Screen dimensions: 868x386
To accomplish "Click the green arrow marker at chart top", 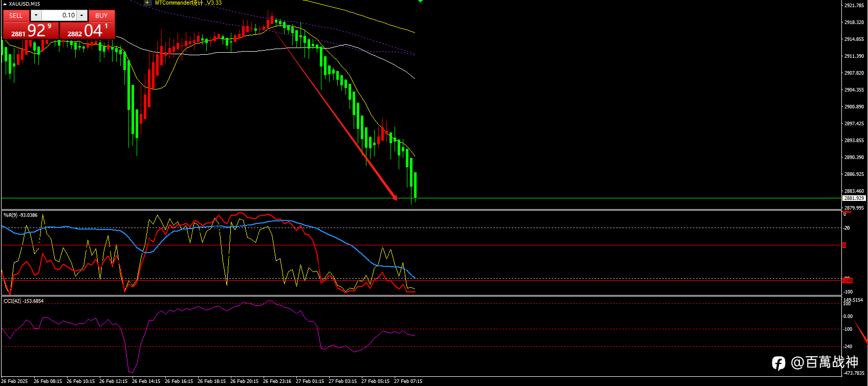I will pos(420,1).
